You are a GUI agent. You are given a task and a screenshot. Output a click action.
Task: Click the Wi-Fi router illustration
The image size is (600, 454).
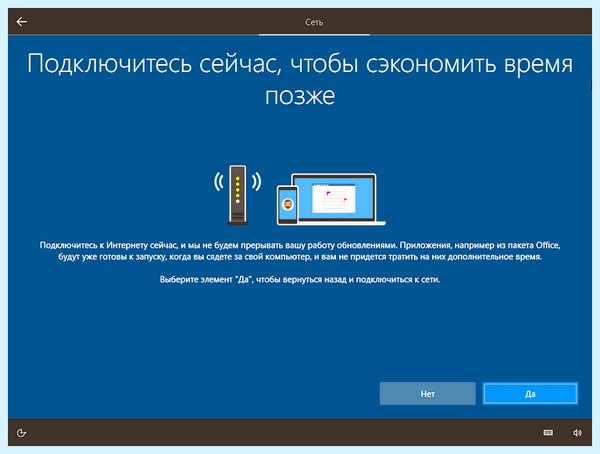238,195
